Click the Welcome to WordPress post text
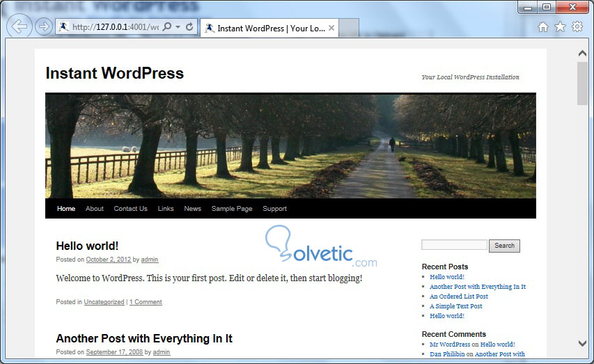The image size is (594, 364). [209, 278]
